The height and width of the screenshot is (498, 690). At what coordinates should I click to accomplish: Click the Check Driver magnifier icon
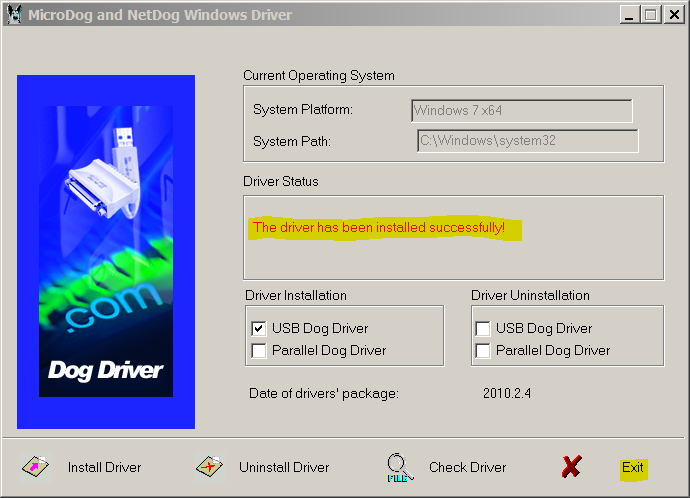tap(400, 468)
